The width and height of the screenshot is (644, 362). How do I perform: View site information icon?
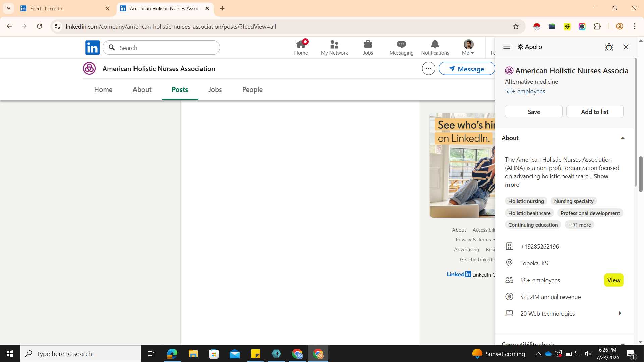pyautogui.click(x=57, y=26)
